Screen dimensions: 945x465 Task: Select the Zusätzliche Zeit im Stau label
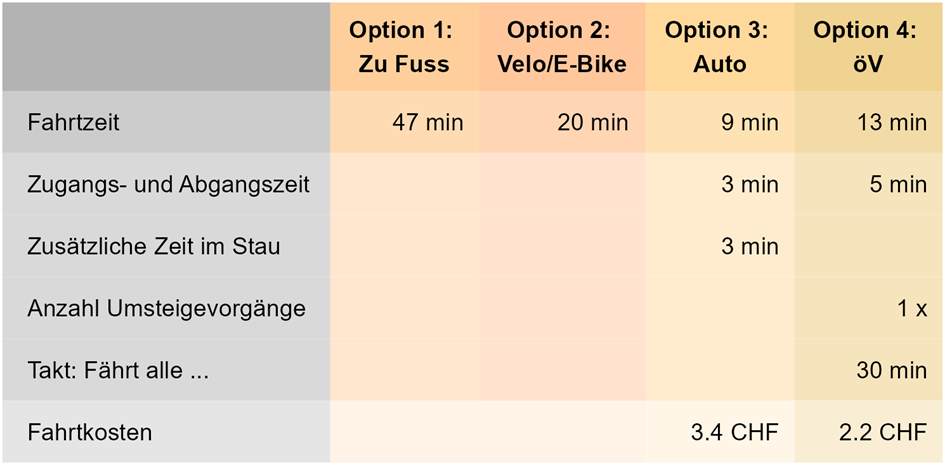154,246
